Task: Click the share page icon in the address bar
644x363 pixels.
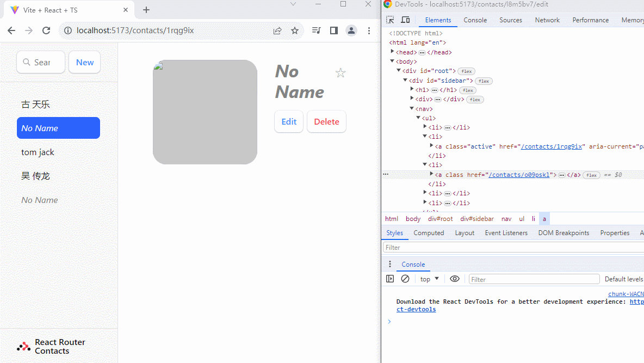Action: pyautogui.click(x=277, y=30)
